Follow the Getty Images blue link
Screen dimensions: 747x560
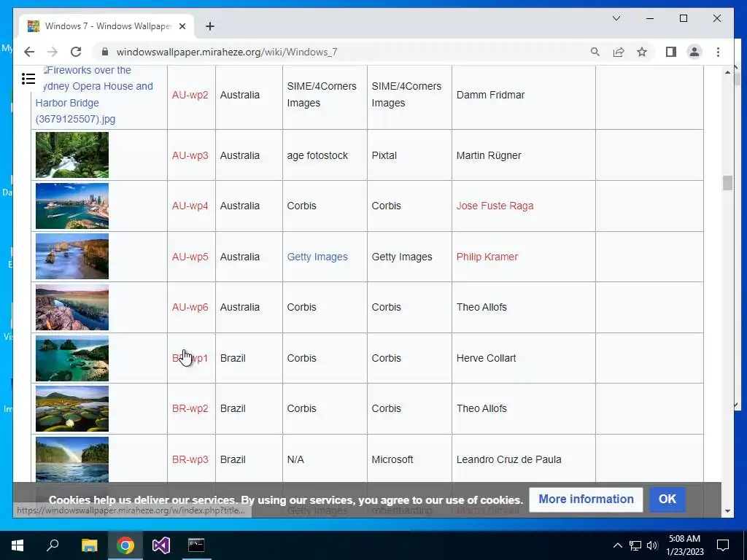(317, 257)
